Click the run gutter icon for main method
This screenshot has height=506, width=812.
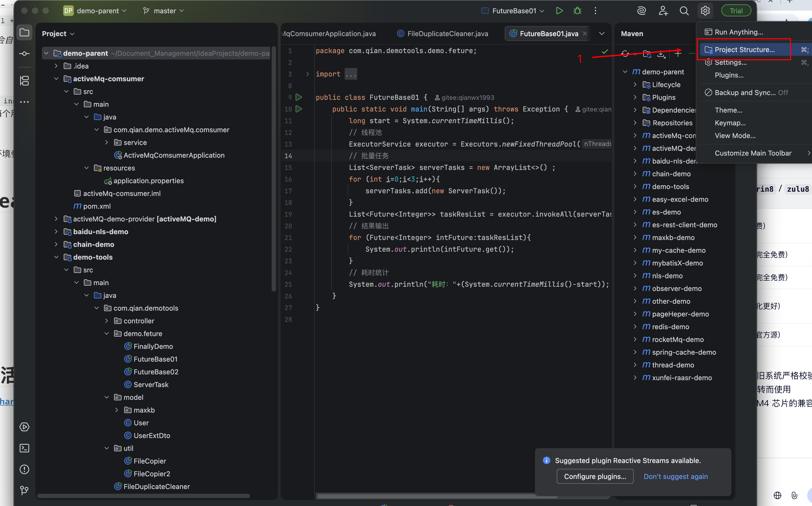[x=299, y=109]
